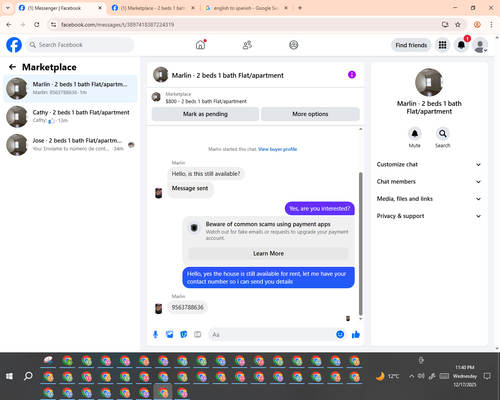
Task: Bookmark this page with the star icon
Action: (458, 25)
